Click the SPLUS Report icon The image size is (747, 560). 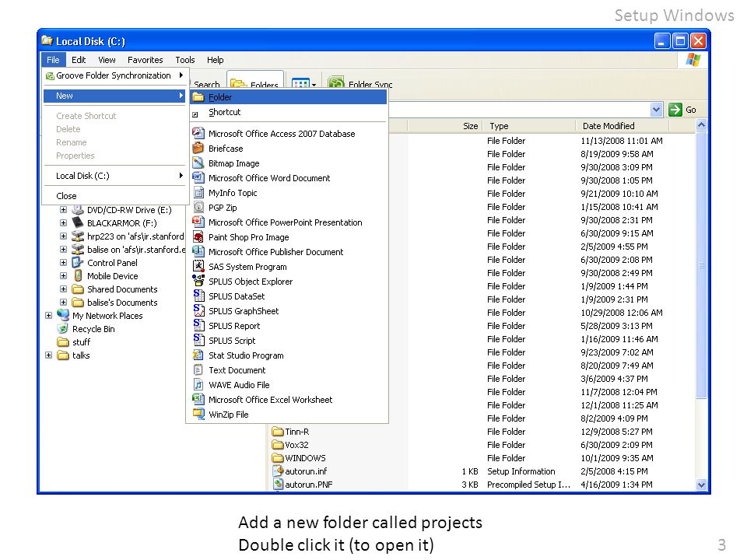[198, 325]
